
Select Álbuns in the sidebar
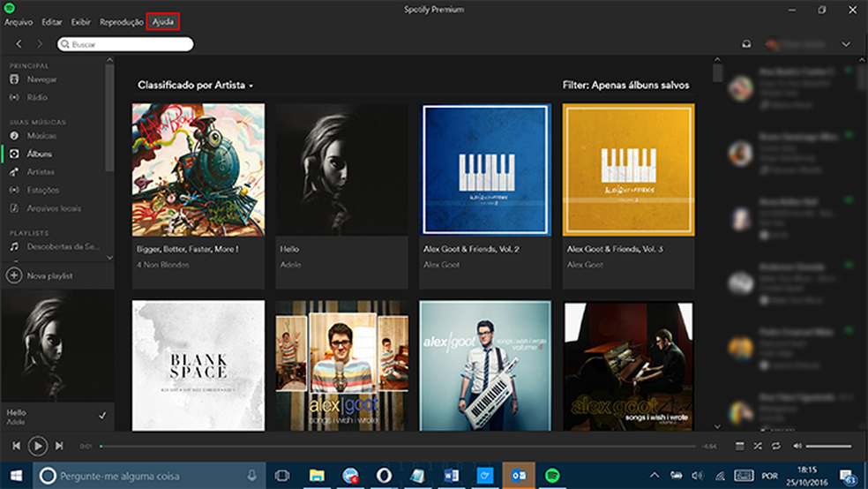40,154
